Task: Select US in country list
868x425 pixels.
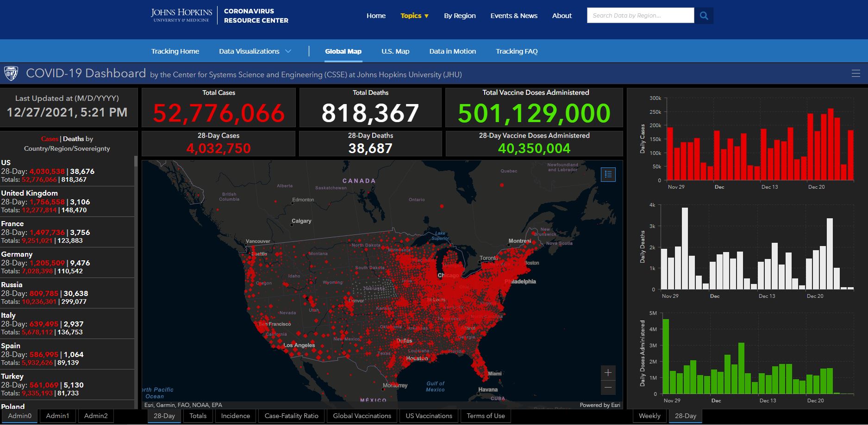Action: pos(67,171)
